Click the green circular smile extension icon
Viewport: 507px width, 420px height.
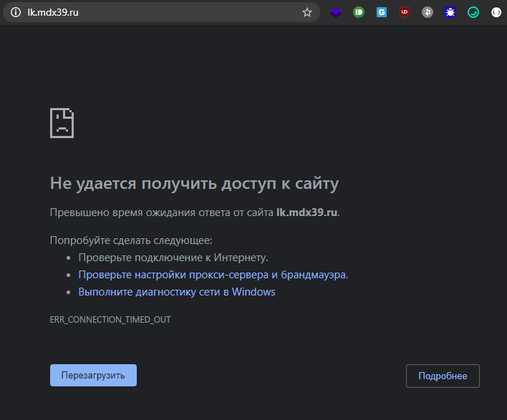[473, 12]
